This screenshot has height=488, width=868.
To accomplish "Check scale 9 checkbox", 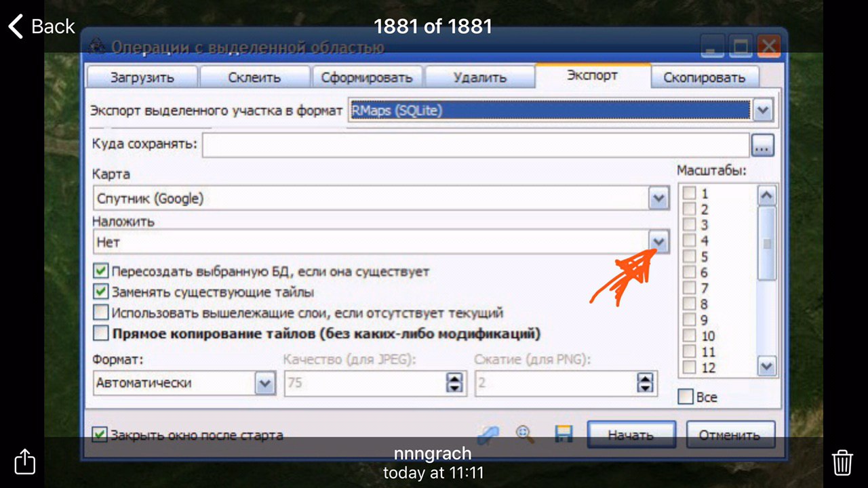I will click(689, 320).
